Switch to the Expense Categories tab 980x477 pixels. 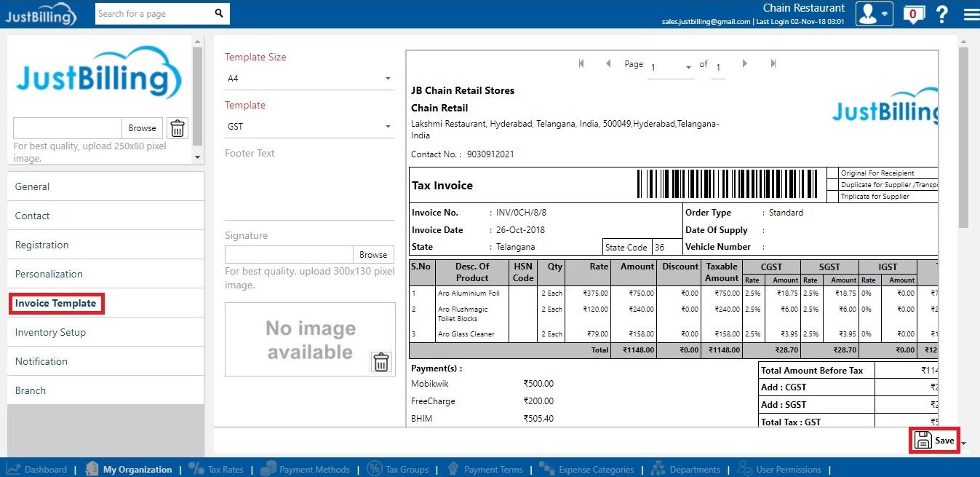pos(586,469)
